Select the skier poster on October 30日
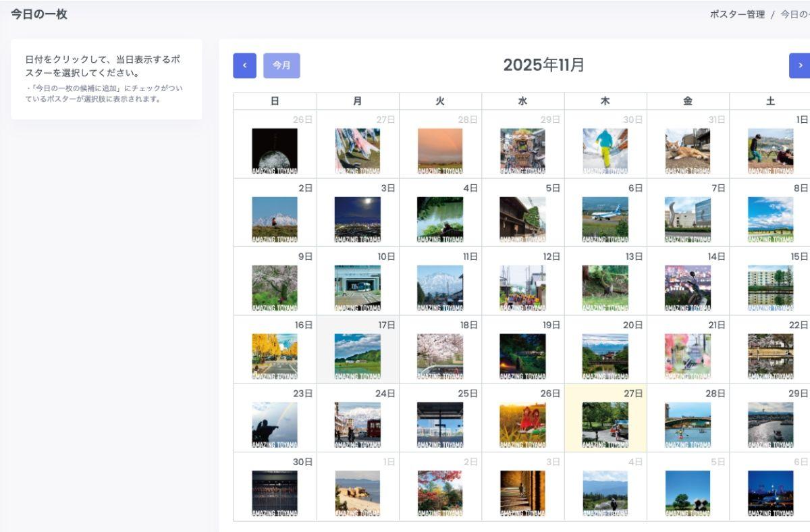 605,151
